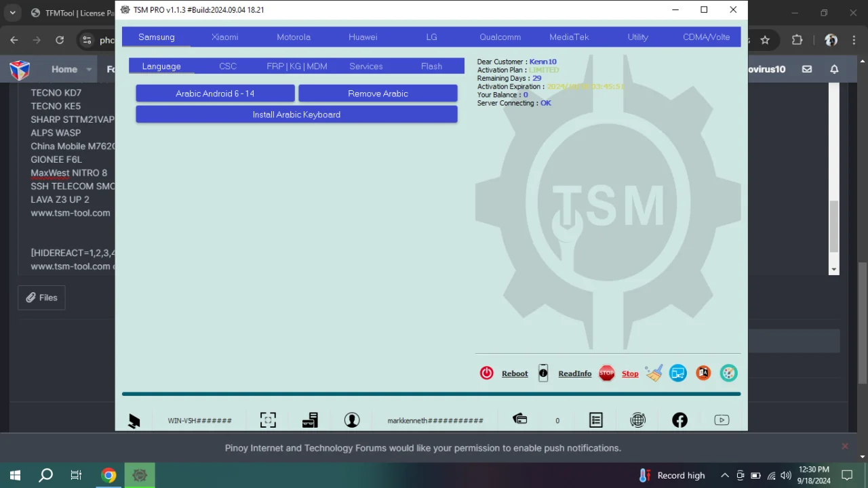Click Arabic Android 6 - 14 button

(x=215, y=94)
